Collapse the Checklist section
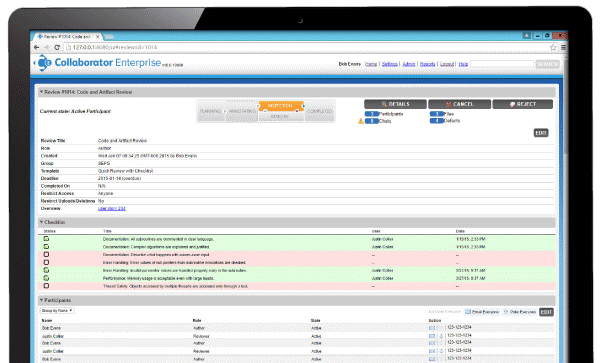Image resolution: width=600 pixels, height=363 pixels. 41,222
